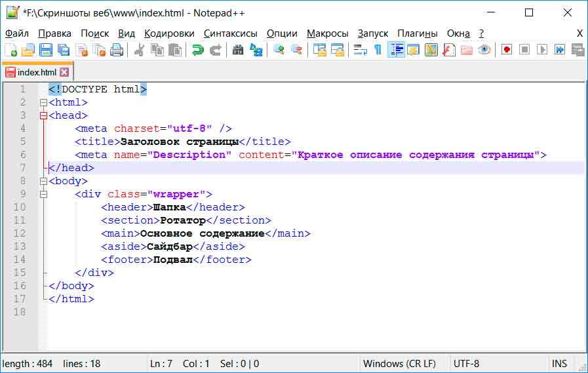Cut the selection using the scissors icon

click(139, 50)
